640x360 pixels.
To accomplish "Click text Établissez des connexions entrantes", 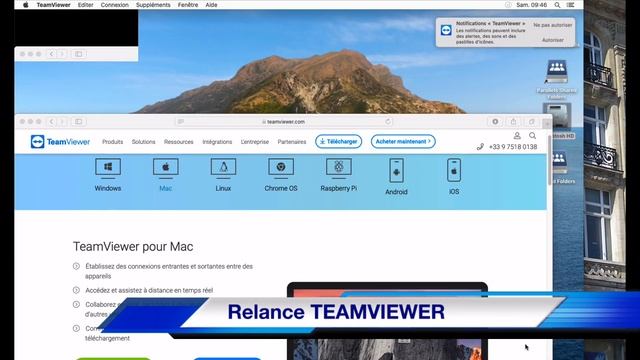I will point(169,271).
